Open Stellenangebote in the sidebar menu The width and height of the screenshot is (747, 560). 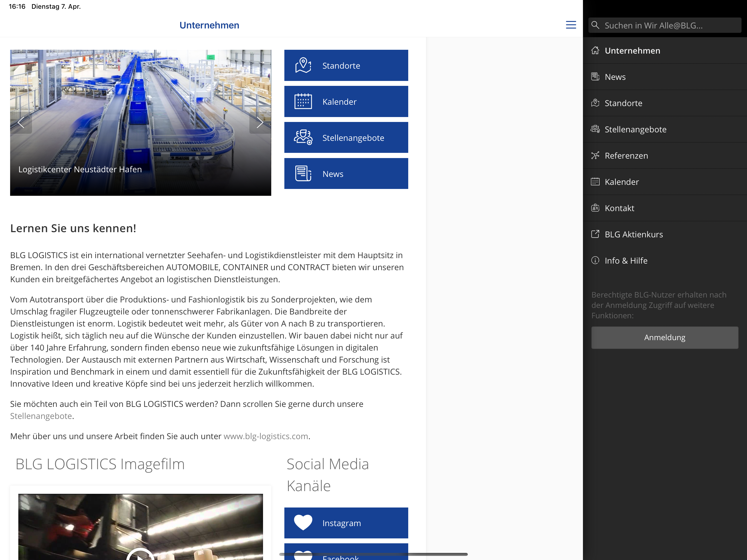pos(665,129)
